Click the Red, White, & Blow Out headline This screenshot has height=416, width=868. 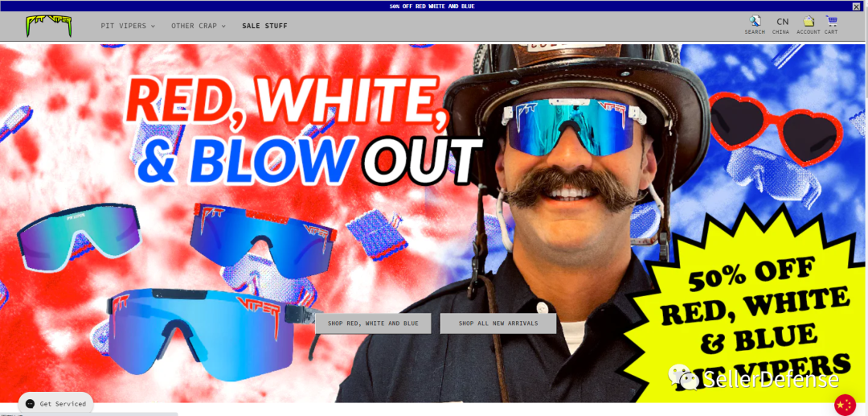tap(303, 131)
